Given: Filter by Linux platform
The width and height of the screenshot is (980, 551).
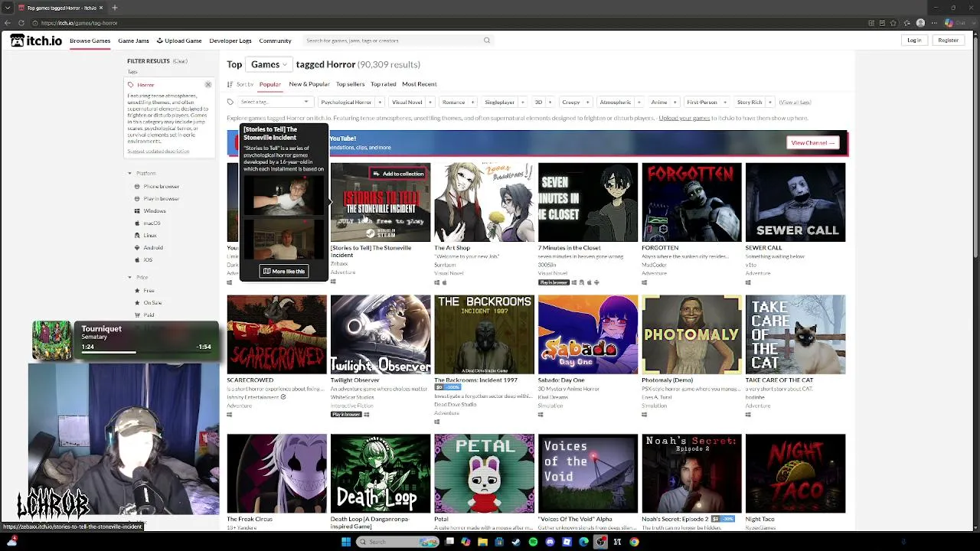Looking at the screenshot, I should (x=150, y=236).
